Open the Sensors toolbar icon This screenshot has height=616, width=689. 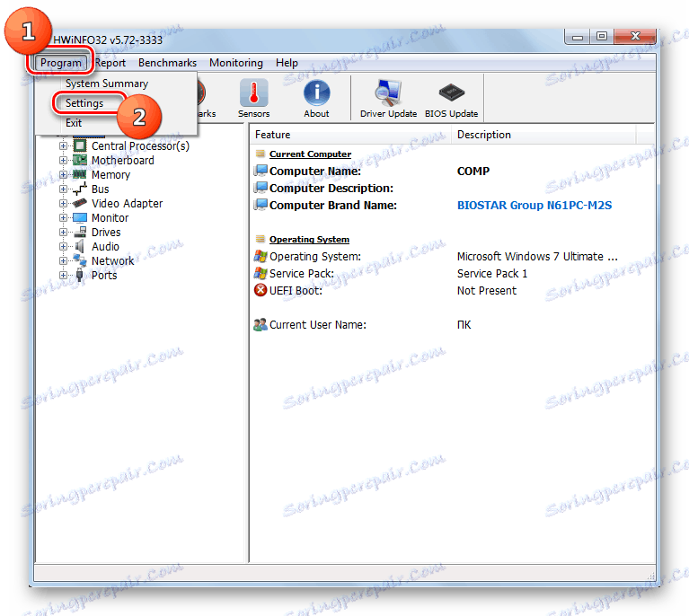pos(253,92)
